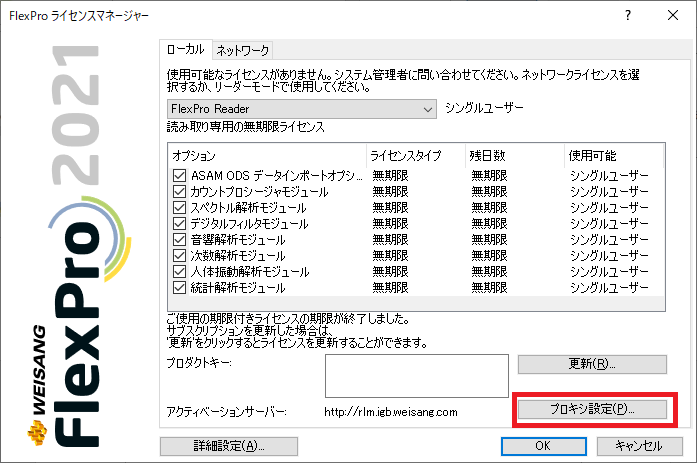
Task: Uncheck カウントプロシージャモジュール checkbox
Action: [179, 192]
